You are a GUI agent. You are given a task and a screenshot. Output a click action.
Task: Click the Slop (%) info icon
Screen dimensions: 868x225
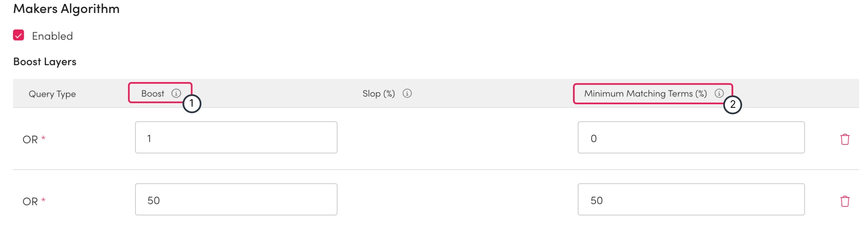coord(407,93)
